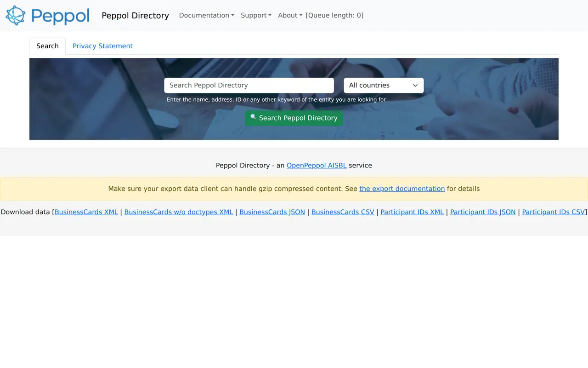Click the green Search Peppol Directory button
The image size is (588, 368).
[294, 118]
